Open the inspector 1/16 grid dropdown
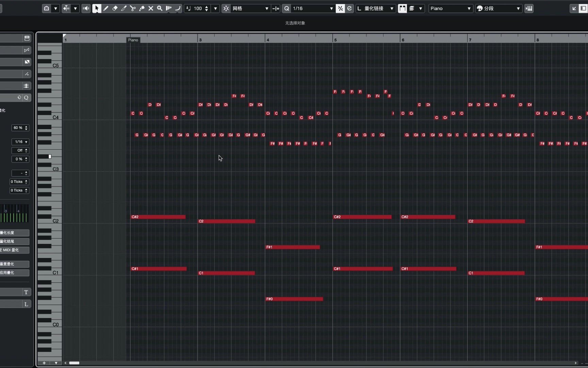Screen dimensions: 588x368 pos(20,142)
